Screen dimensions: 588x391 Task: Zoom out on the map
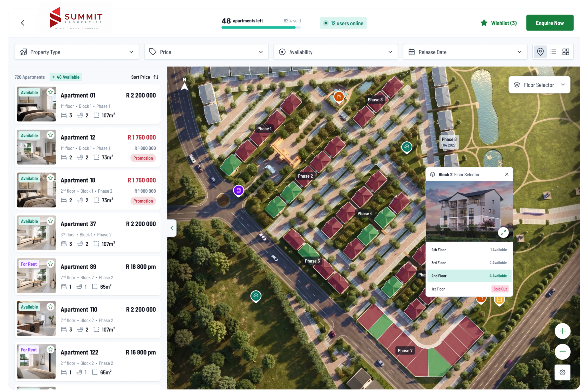coord(562,352)
